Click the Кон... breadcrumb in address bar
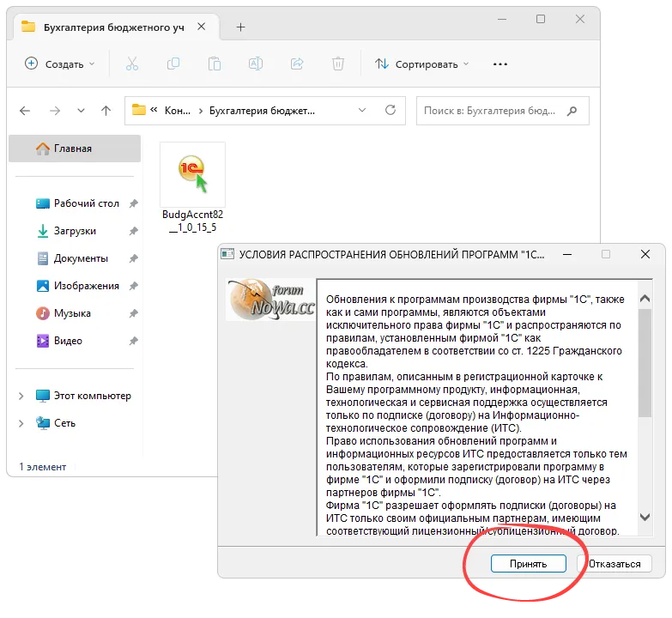This screenshot has height=618, width=672. (x=178, y=111)
